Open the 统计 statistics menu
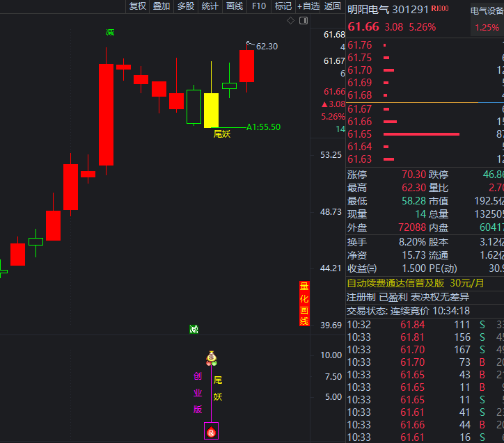504x443 pixels. 210,6
